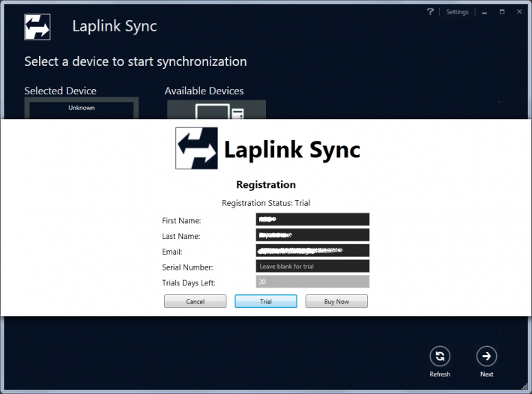Click the 'Select a device to start synchronization' heading
This screenshot has width=532, height=394.
click(x=136, y=61)
